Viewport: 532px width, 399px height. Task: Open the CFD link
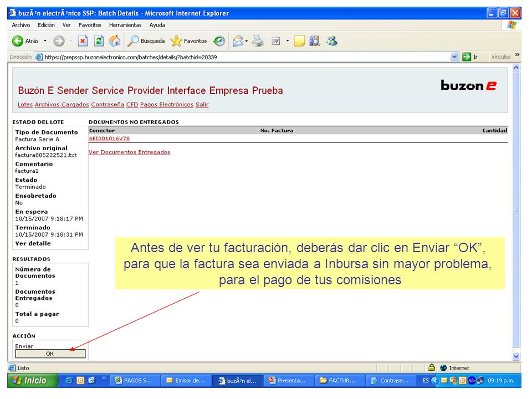click(x=132, y=105)
